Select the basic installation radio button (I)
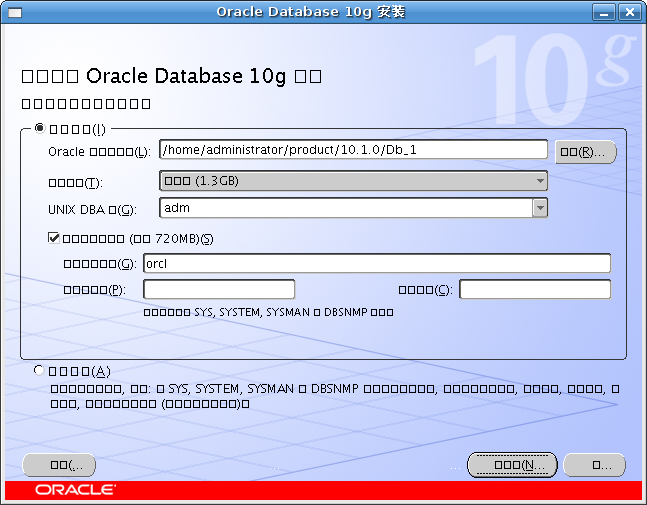This screenshot has height=505, width=647. coord(40,128)
